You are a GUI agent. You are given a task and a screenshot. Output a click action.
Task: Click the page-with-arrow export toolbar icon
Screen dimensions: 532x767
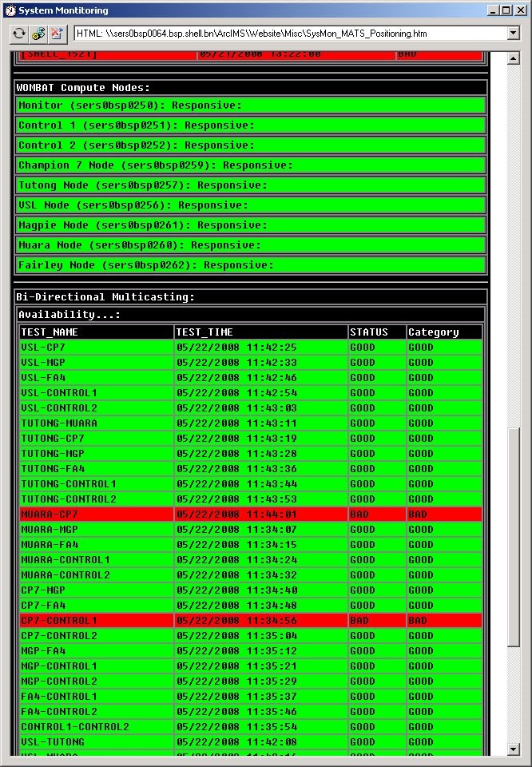pyautogui.click(x=58, y=34)
